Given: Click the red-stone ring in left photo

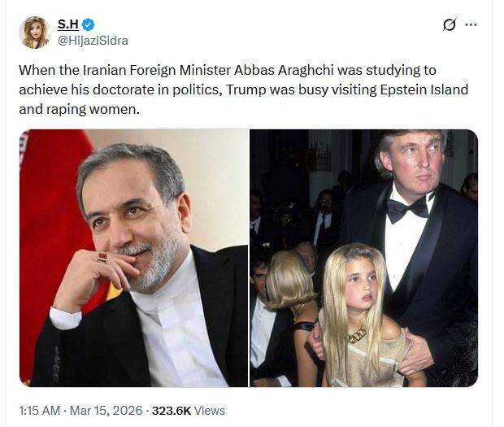Looking at the screenshot, I should click(x=102, y=257).
